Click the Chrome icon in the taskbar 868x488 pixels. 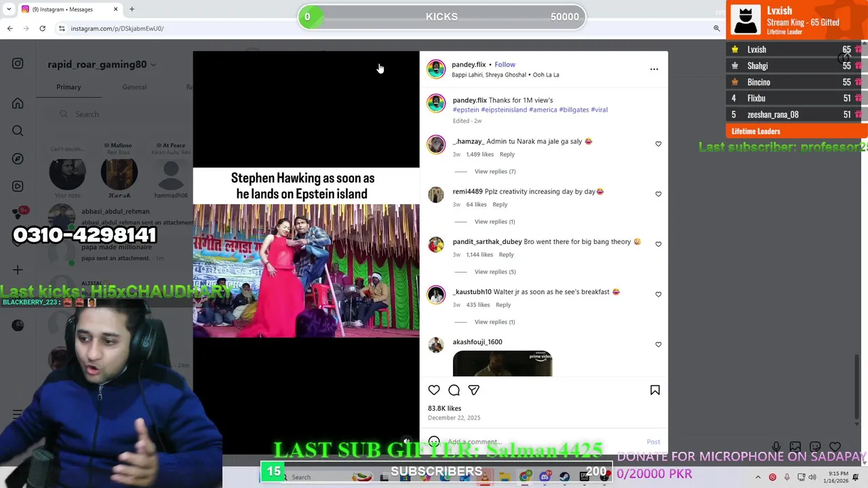tap(525, 477)
